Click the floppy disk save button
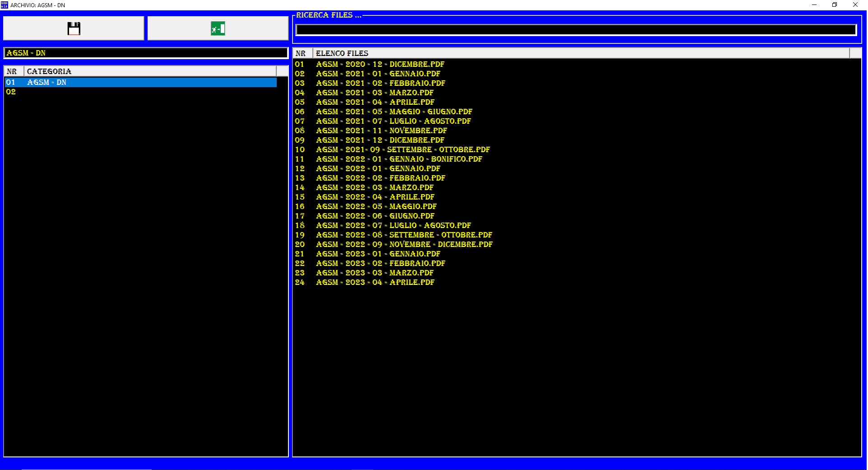868x470 pixels. [74, 28]
